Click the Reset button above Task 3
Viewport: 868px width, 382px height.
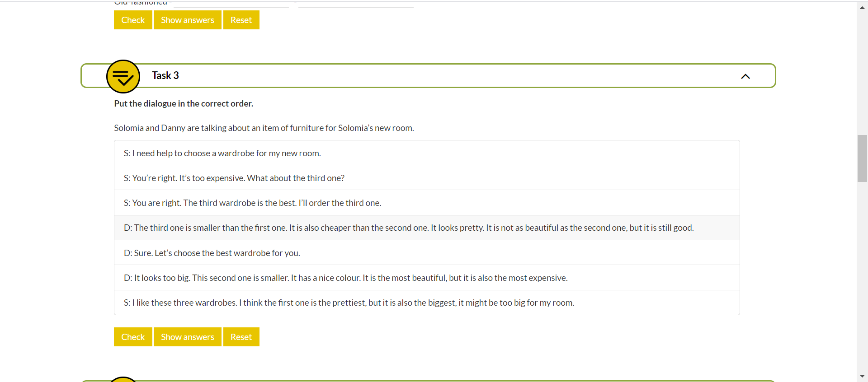241,20
